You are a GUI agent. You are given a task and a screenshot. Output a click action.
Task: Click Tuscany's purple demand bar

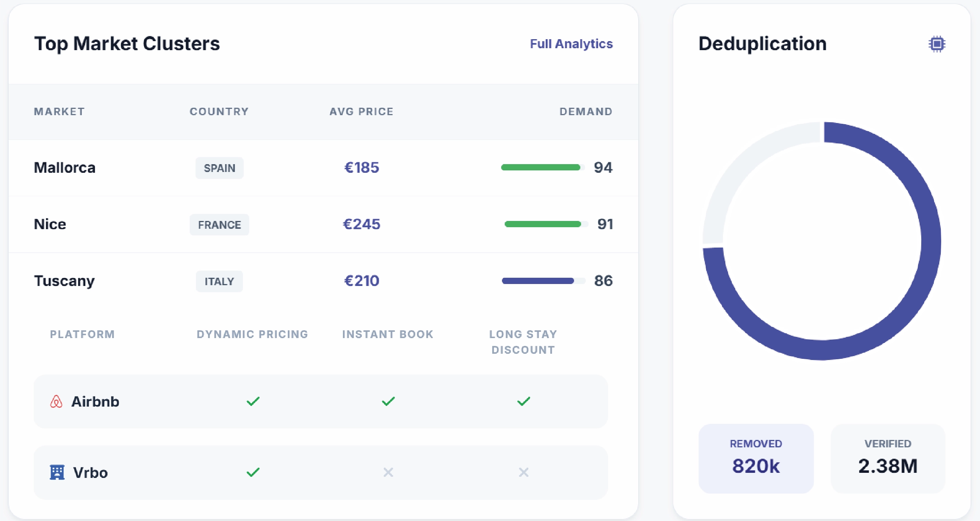tap(538, 281)
